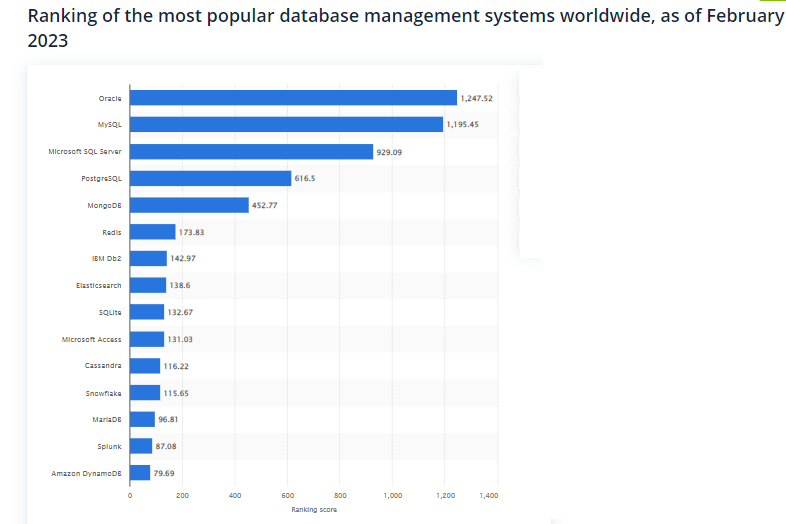This screenshot has width=786, height=524.
Task: Click the Microsoft Access bar
Action: click(x=147, y=339)
